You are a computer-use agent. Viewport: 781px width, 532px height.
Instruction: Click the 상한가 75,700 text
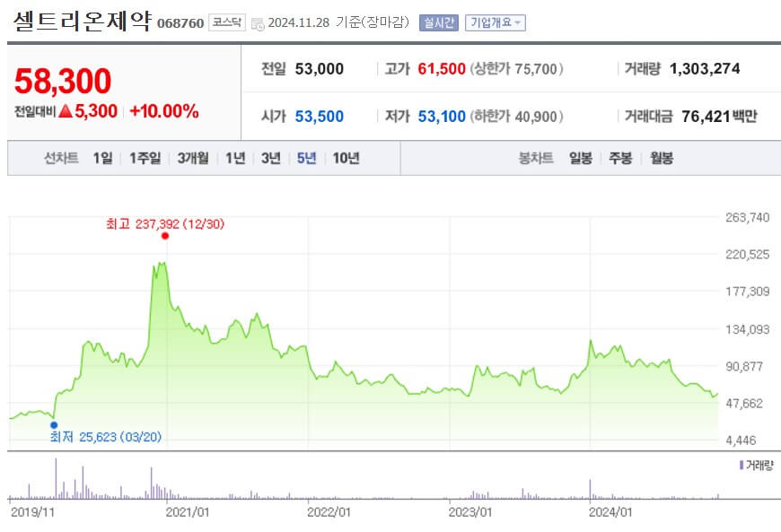point(516,69)
